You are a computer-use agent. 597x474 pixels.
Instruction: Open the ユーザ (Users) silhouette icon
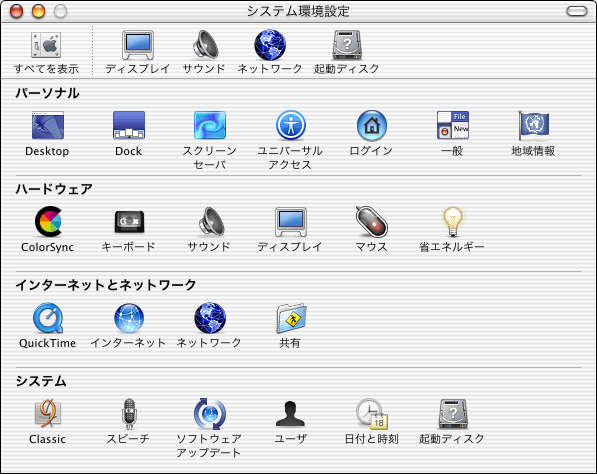click(291, 414)
